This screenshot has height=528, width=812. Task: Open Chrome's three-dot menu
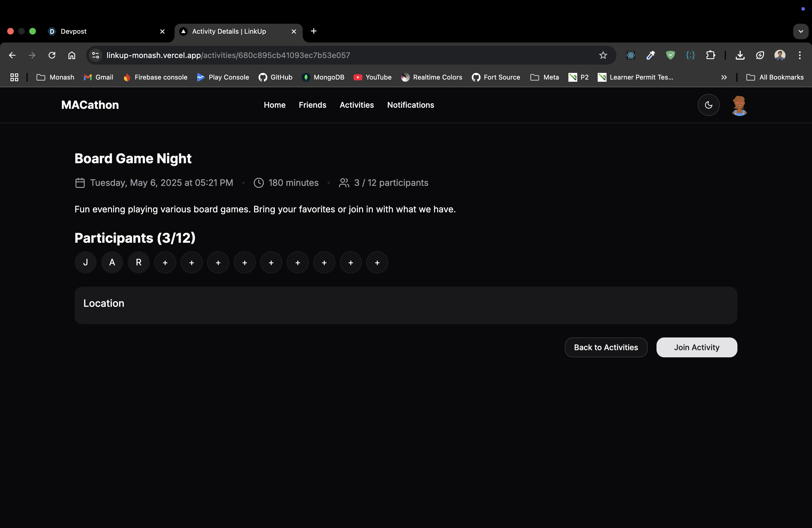(x=799, y=55)
